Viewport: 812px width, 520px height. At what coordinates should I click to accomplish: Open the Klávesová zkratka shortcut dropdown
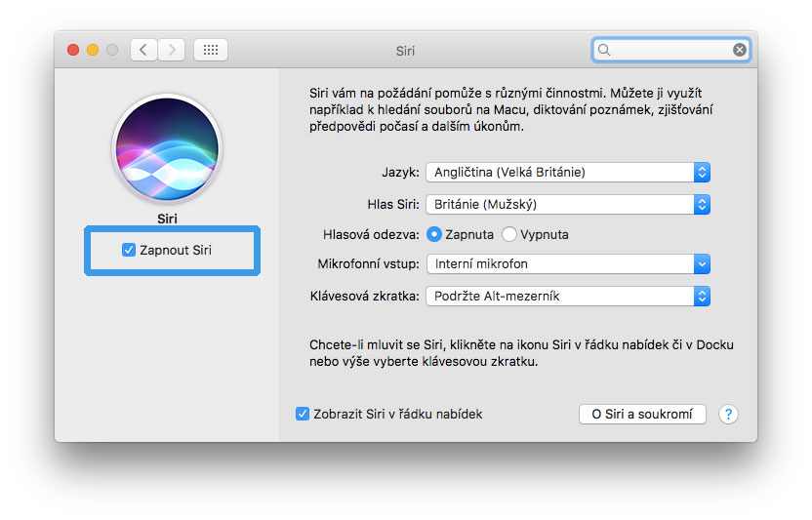click(x=567, y=296)
